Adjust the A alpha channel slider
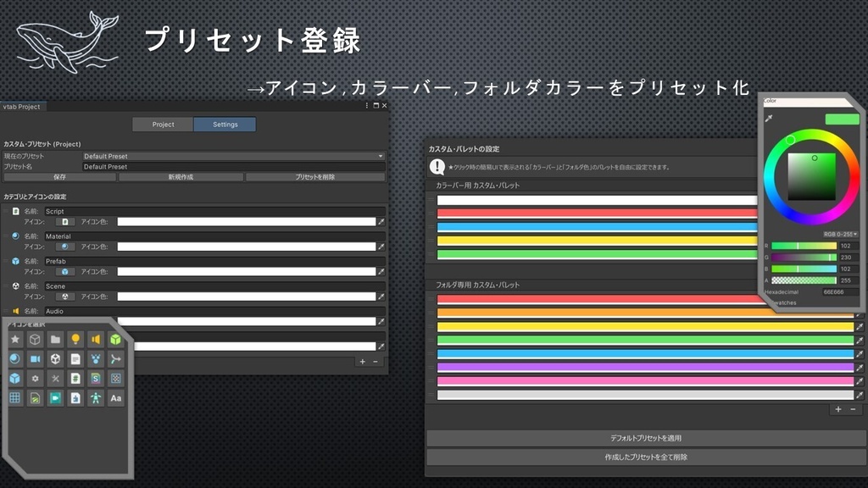Screen dimensions: 868x488 click(x=804, y=280)
